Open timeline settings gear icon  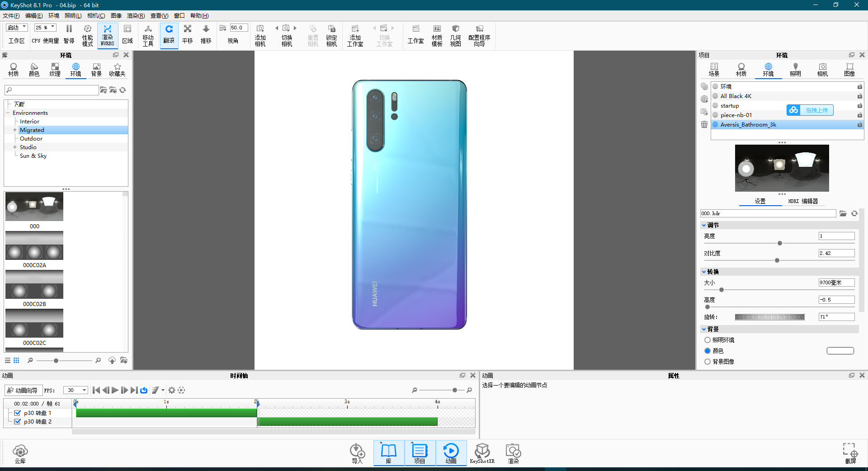[172, 390]
